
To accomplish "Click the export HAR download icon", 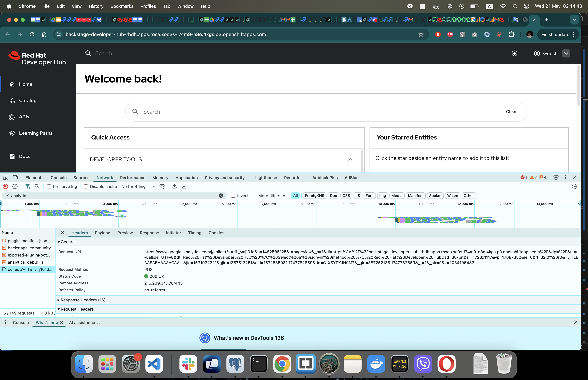I will click(184, 187).
